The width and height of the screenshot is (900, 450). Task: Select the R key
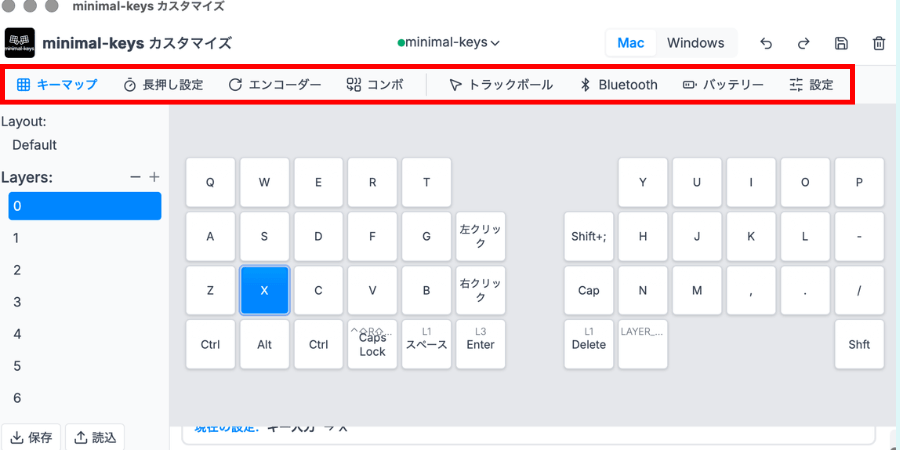point(373,183)
